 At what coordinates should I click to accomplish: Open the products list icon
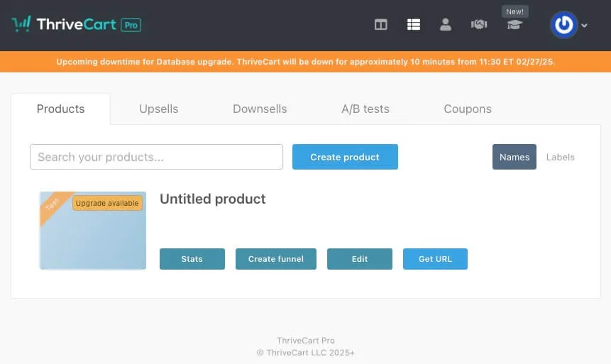(x=414, y=25)
